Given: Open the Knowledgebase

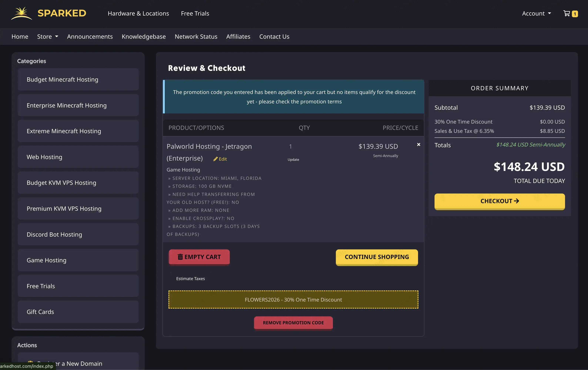Looking at the screenshot, I should [144, 36].
